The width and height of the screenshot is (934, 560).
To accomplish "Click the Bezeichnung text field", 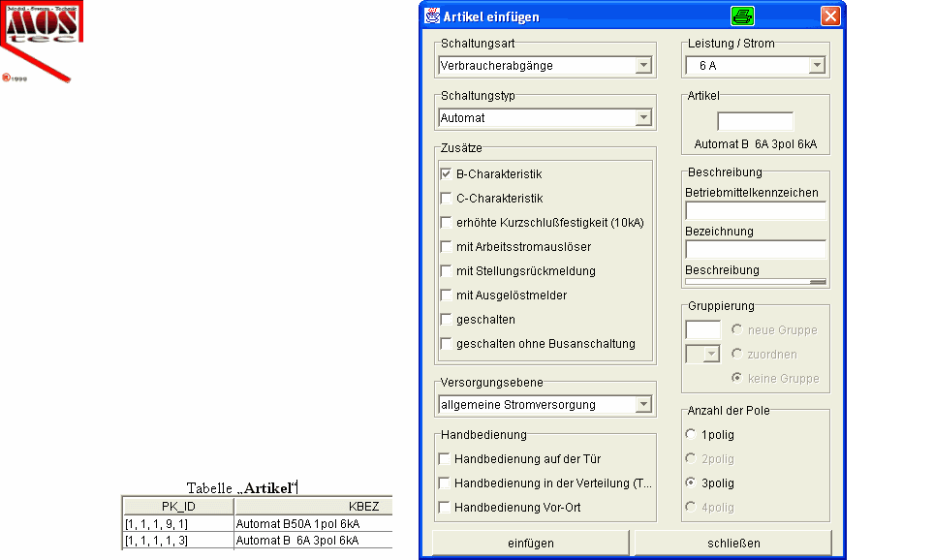I will coord(756,249).
